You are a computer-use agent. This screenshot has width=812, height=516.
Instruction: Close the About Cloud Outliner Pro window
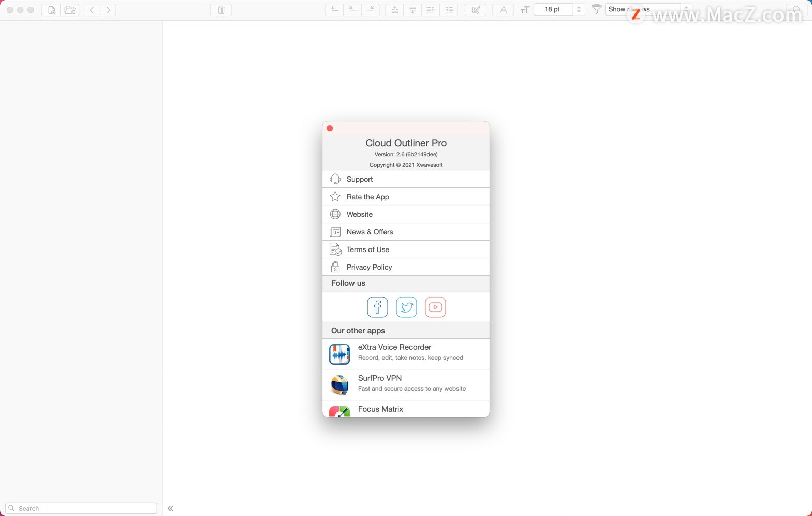(x=330, y=128)
